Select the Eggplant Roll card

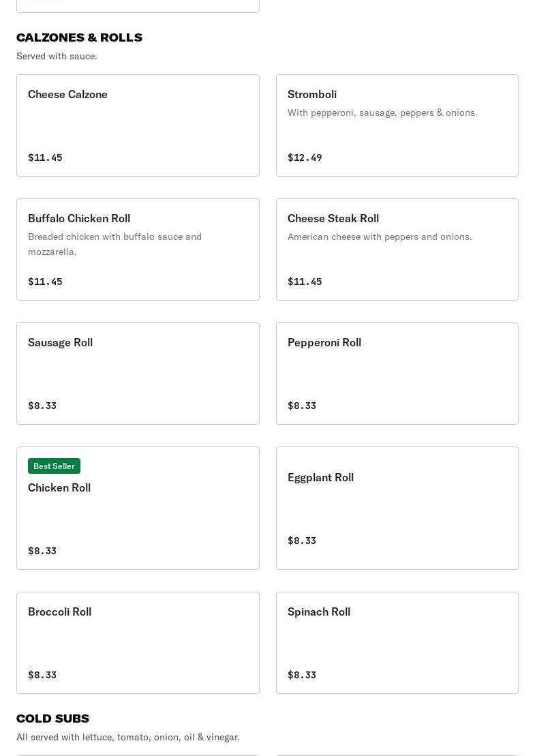(397, 508)
